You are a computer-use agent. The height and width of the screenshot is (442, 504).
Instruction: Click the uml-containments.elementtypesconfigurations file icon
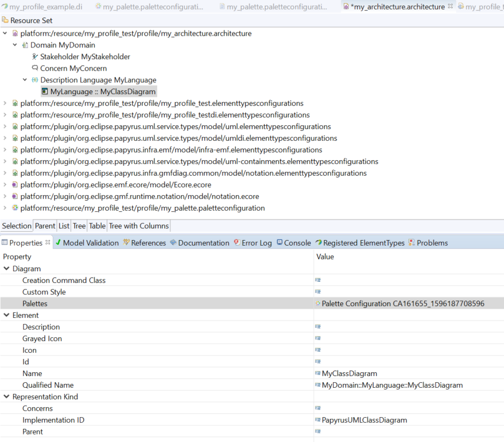click(x=15, y=161)
